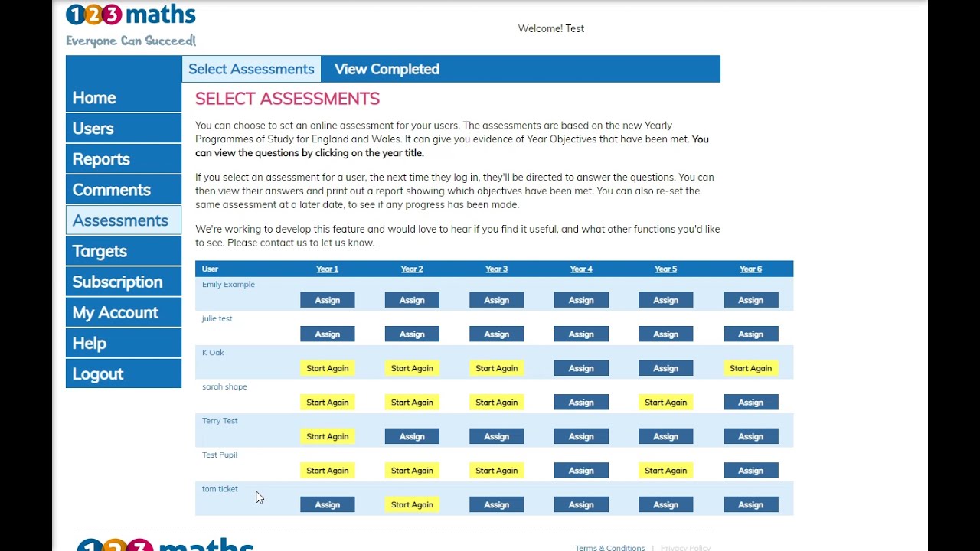Open the Privacy Policy footer link
Viewport: 980px width, 551px height.
tap(685, 548)
